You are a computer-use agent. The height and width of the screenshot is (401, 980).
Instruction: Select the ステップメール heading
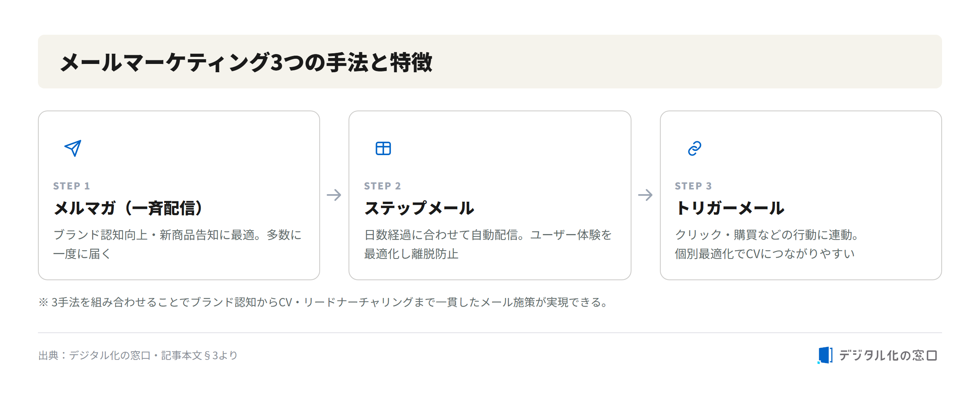click(419, 208)
